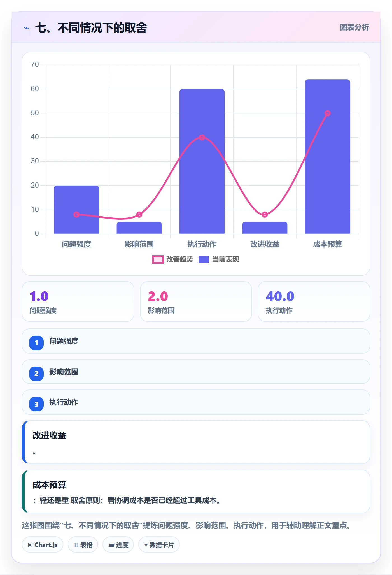392x575 pixels.
Task: Click the 改进收益 x-axis label
Action: click(x=265, y=244)
